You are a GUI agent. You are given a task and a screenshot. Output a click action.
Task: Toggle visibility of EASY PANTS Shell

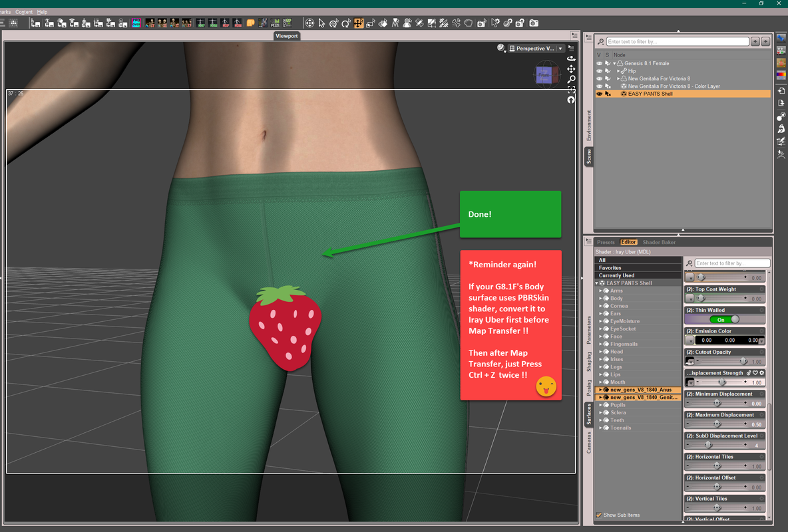[599, 94]
